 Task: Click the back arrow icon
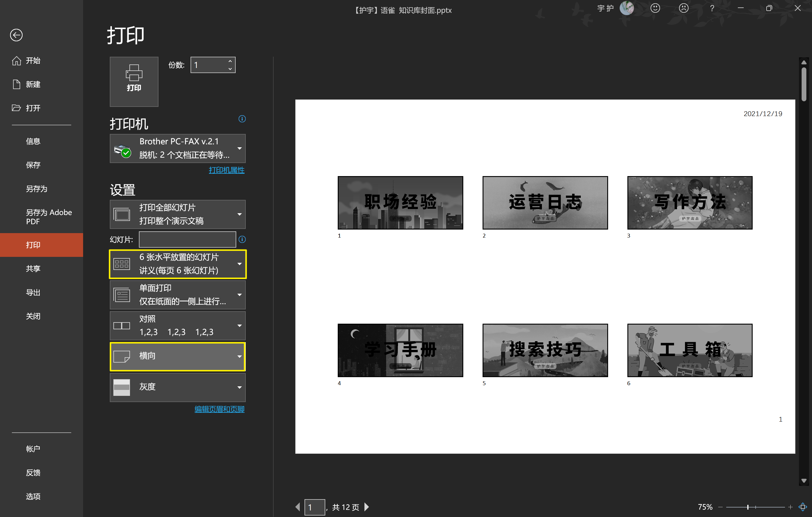point(16,35)
